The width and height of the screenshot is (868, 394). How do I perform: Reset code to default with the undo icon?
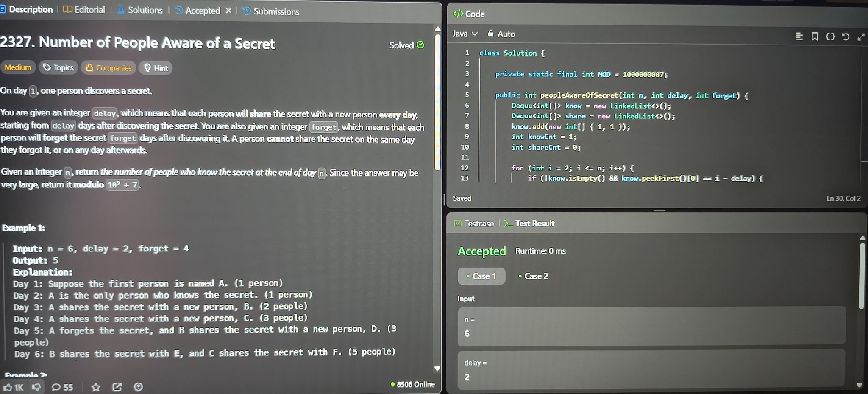click(x=846, y=36)
